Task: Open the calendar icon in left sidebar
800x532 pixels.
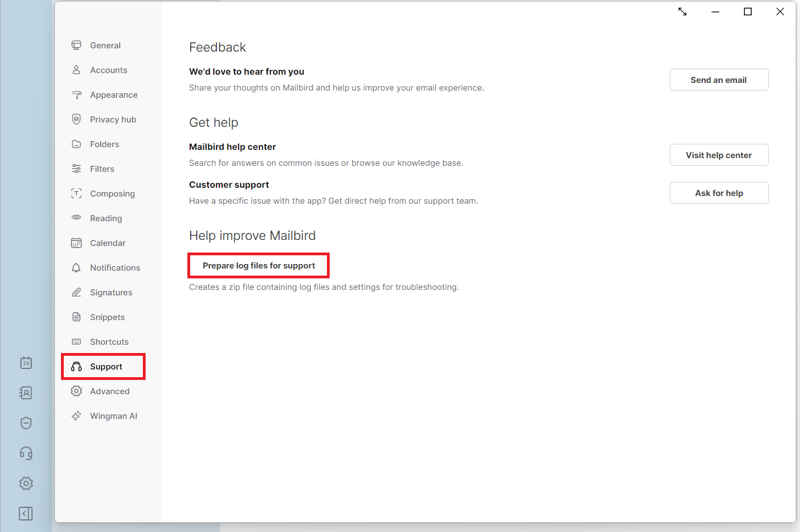Action: tap(26, 362)
